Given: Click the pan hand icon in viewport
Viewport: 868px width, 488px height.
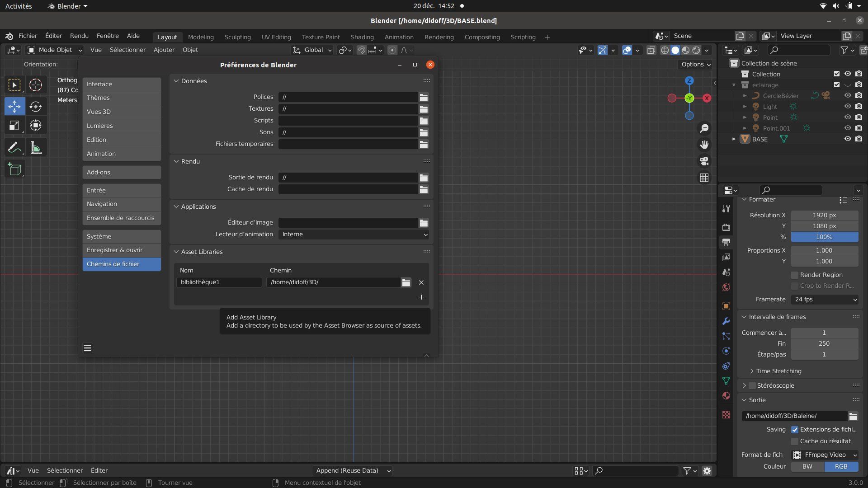Looking at the screenshot, I should pyautogui.click(x=704, y=145).
